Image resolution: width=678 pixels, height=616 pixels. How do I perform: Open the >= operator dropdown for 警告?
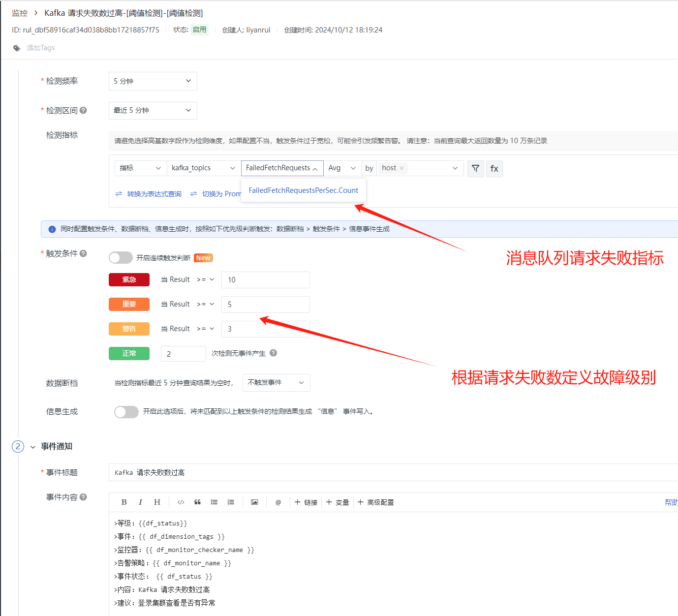(206, 329)
